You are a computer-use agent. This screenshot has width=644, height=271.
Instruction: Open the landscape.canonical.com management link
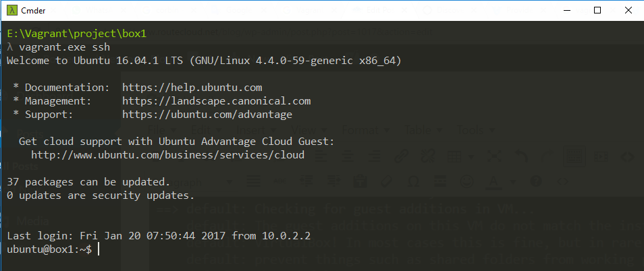click(217, 101)
